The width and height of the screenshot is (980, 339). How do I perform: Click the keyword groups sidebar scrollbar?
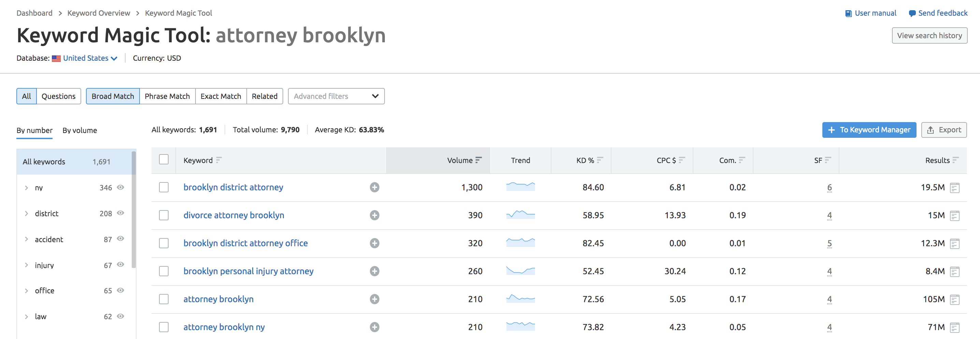coord(133,210)
